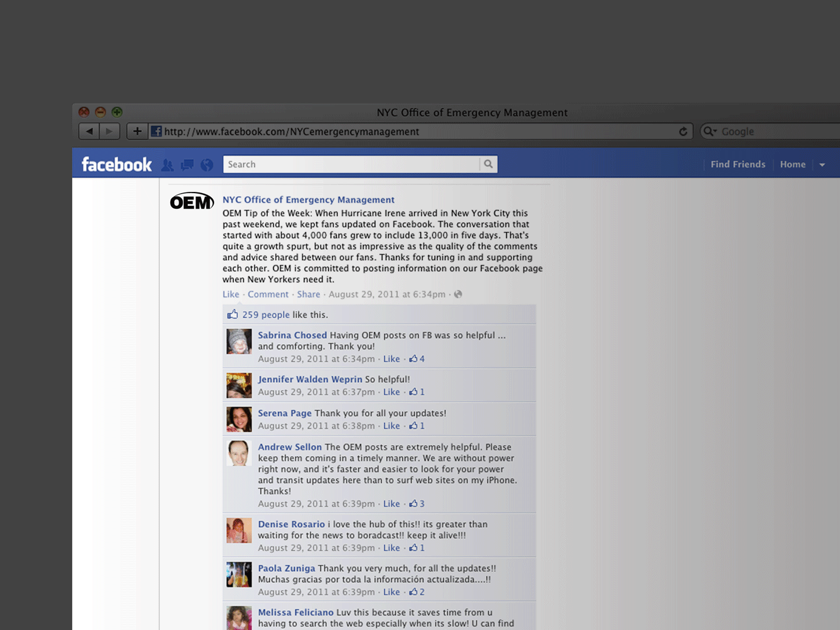Click the window title NYC Office of Emergency Management
The height and width of the screenshot is (630, 840).
(x=472, y=113)
